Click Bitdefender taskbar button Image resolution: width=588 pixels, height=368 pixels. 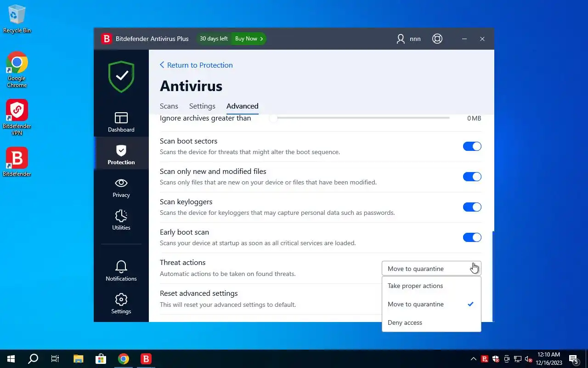[x=146, y=359]
